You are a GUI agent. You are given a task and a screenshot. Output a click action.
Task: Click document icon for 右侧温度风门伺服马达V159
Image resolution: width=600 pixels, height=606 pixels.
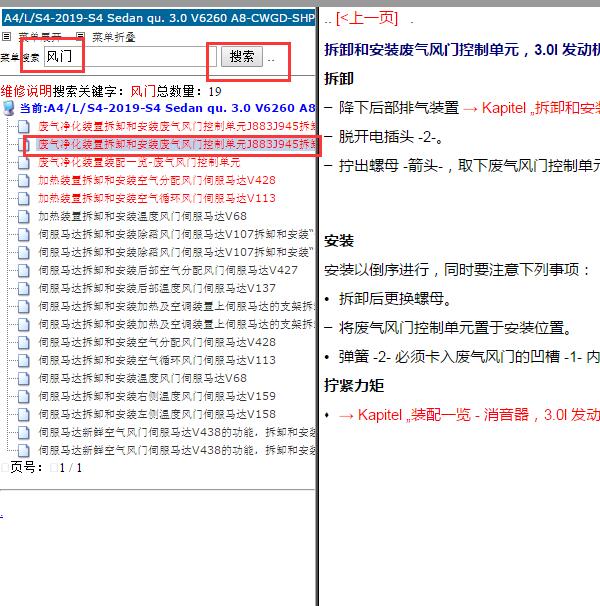click(x=24, y=397)
